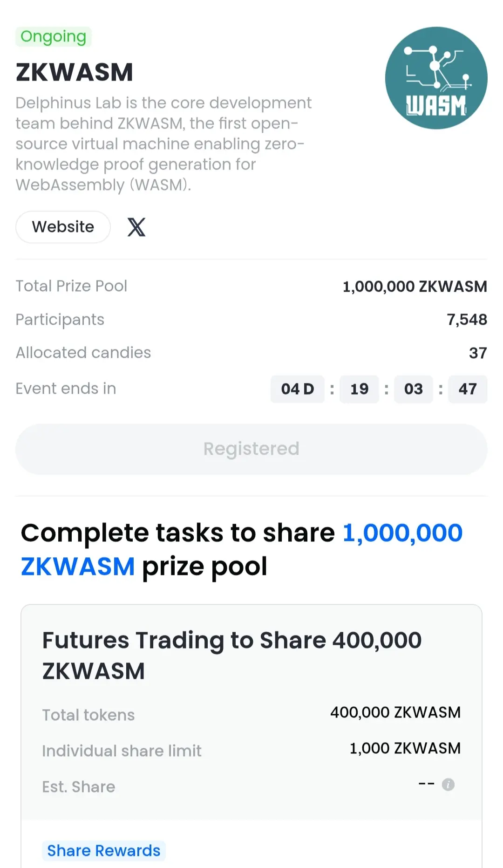503x868 pixels.
Task: Open the X (Twitter) social icon
Action: [136, 227]
